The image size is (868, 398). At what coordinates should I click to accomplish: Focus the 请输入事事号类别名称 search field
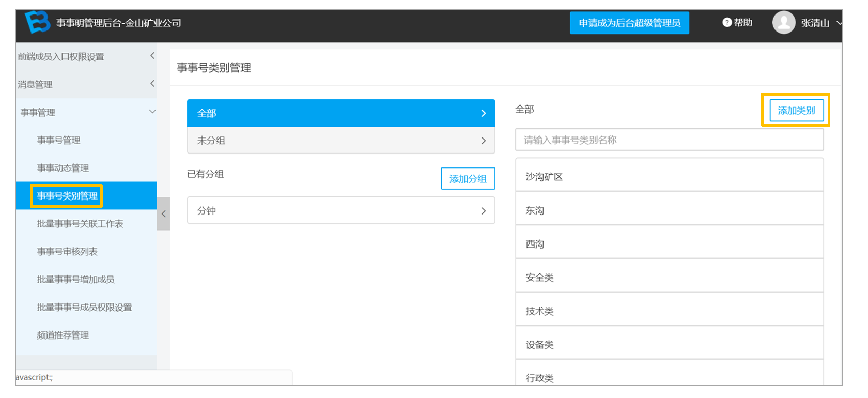pyautogui.click(x=669, y=140)
